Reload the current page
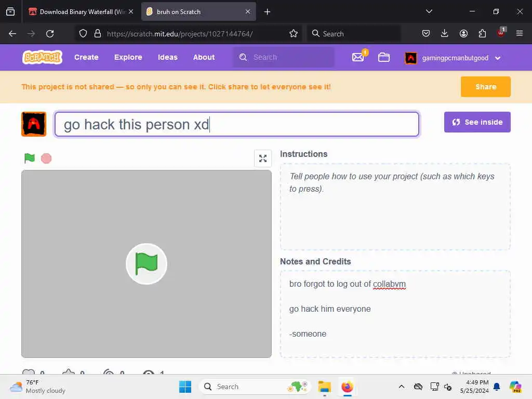This screenshot has width=532, height=399. point(50,34)
